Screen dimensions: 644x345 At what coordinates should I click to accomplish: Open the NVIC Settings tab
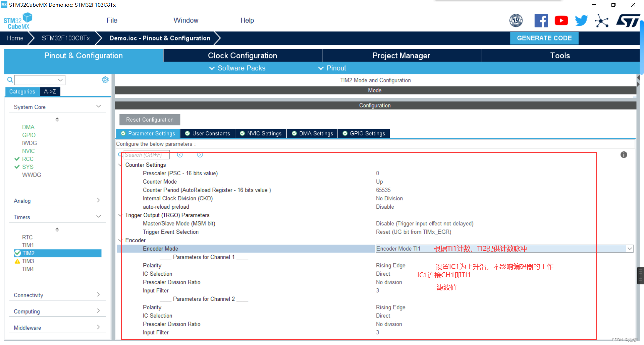tap(261, 134)
